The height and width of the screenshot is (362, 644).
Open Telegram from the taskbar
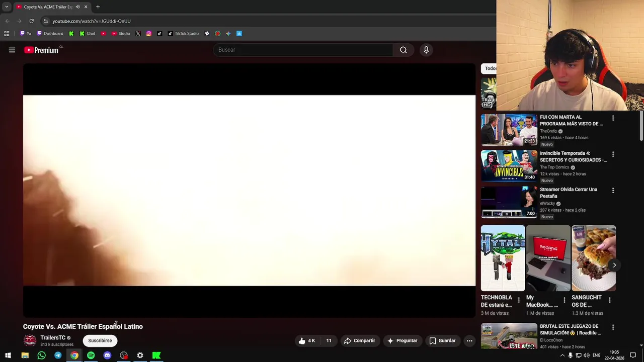click(x=58, y=355)
